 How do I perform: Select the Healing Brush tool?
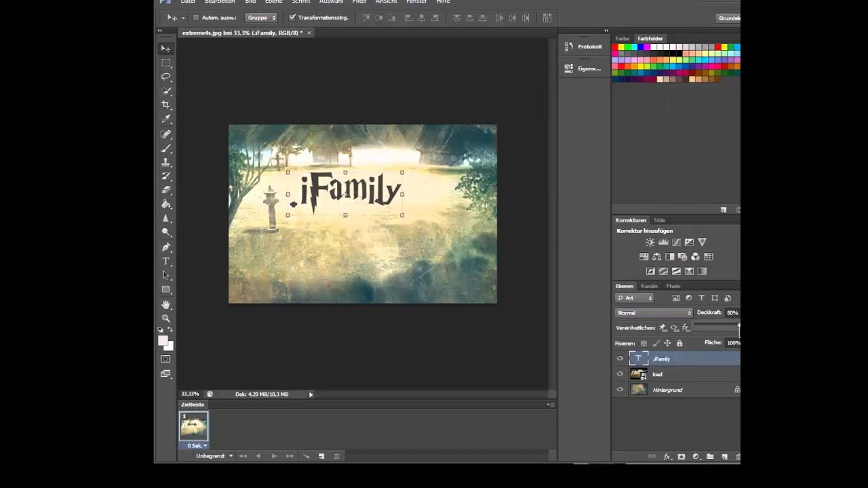166,134
